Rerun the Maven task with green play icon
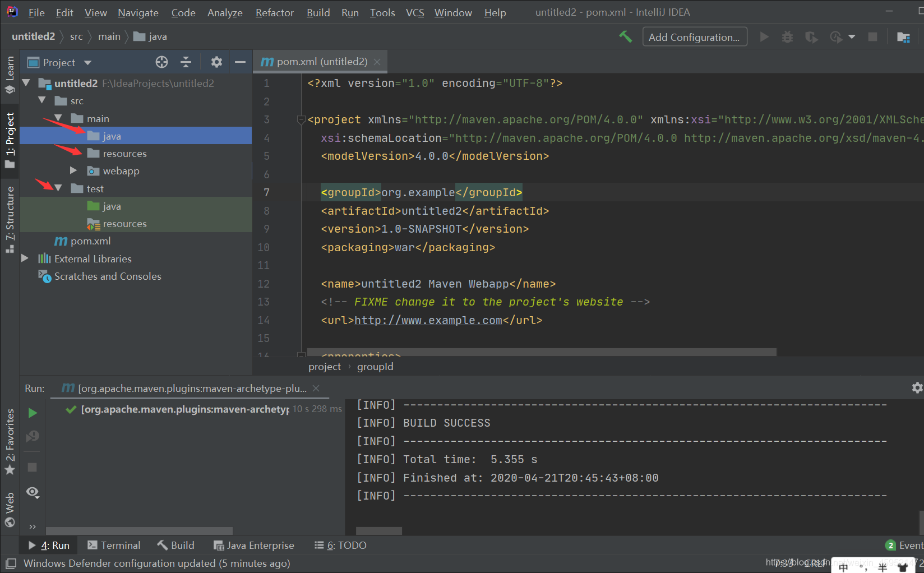Viewport: 924px width, 573px height. point(33,413)
